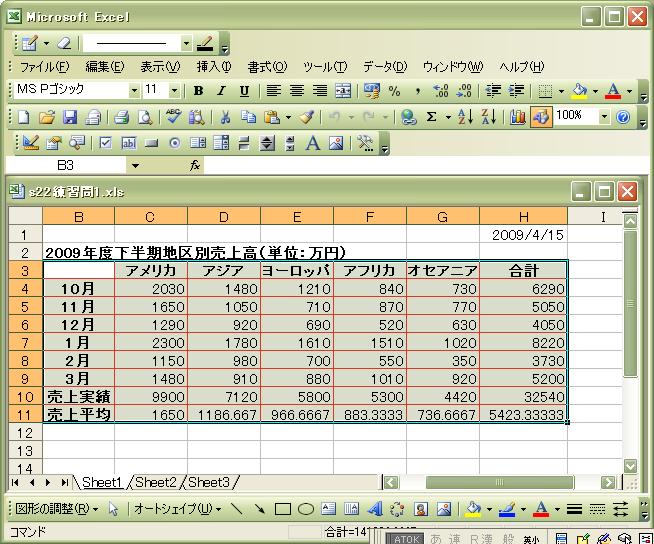Click AutoSum sigma button

pos(431,117)
